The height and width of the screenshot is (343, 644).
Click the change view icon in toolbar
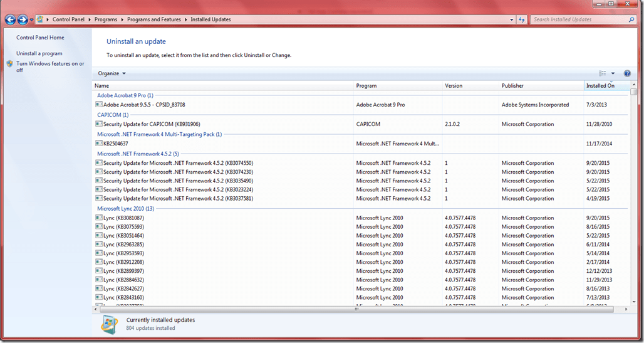pyautogui.click(x=603, y=73)
